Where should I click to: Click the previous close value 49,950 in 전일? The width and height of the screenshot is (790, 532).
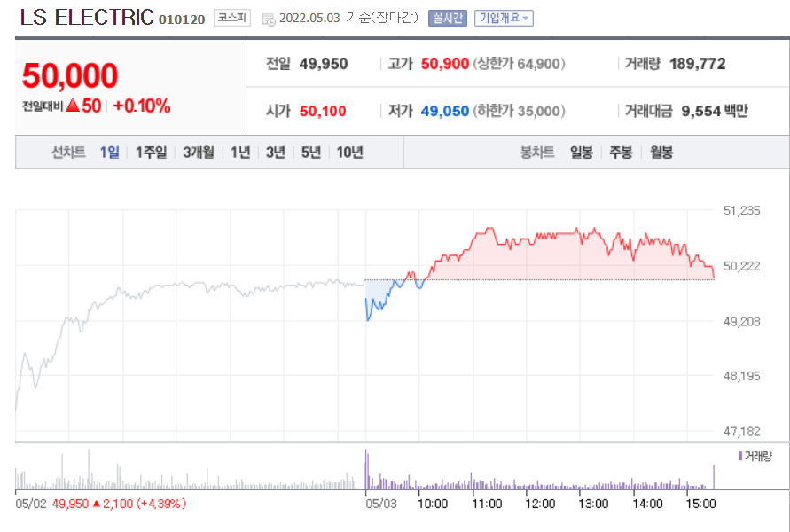pos(324,64)
